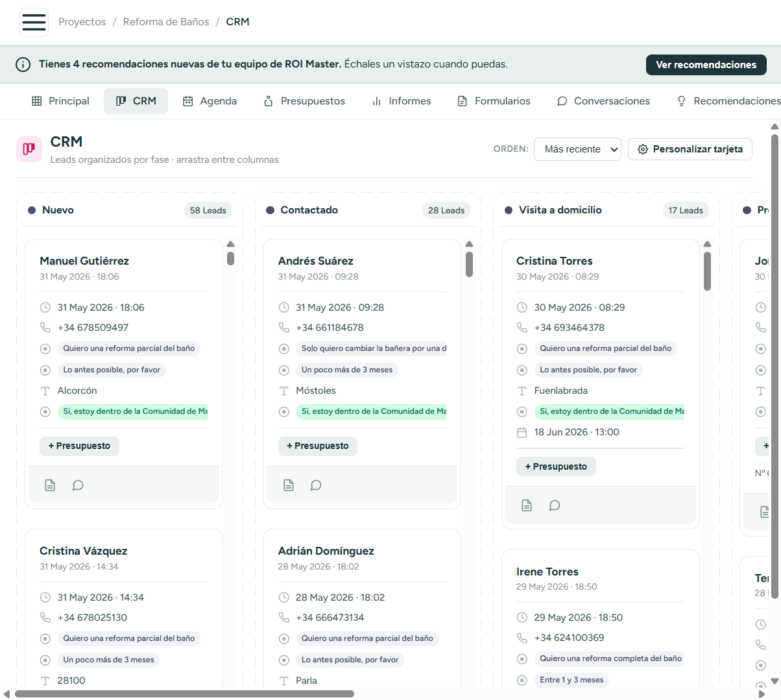Switch to the Formularios tab
This screenshot has width=781, height=700.
494,101
